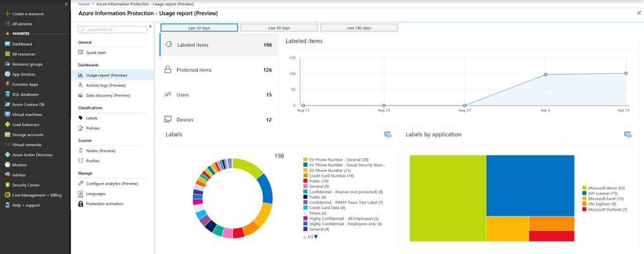
Task: Click the blue AIP scanner treemap block
Action: 531,185
